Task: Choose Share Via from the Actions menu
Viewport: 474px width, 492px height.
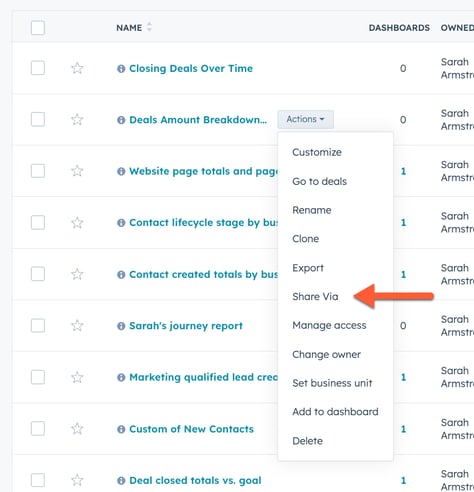Action: tap(315, 296)
